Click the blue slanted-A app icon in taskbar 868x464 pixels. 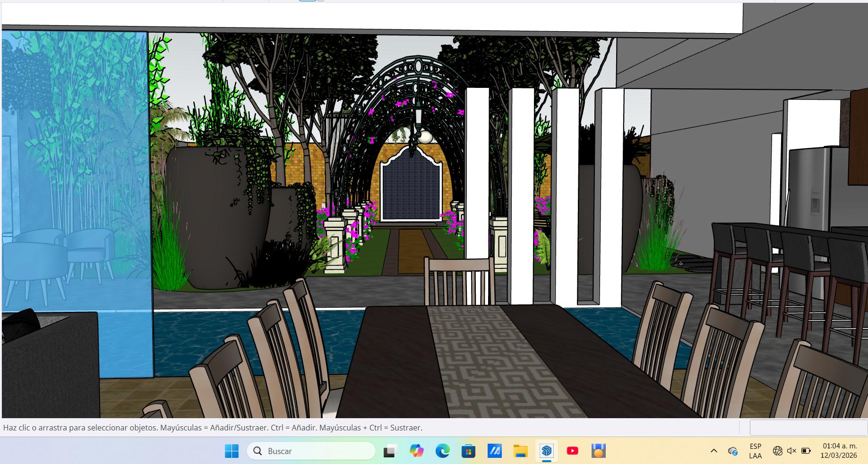coord(494,451)
